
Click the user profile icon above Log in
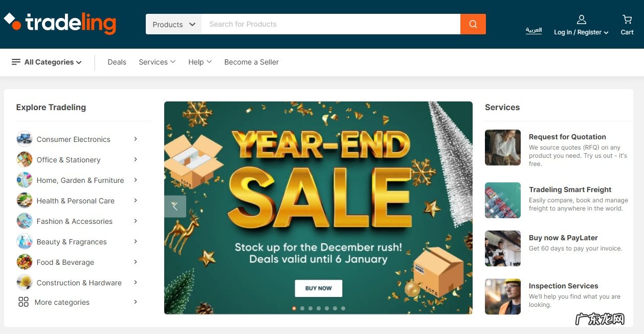tap(582, 19)
